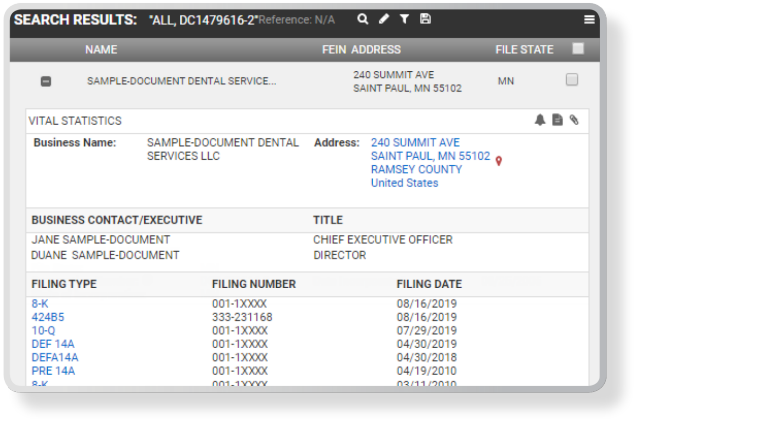Open the filter funnel icon

[x=404, y=19]
